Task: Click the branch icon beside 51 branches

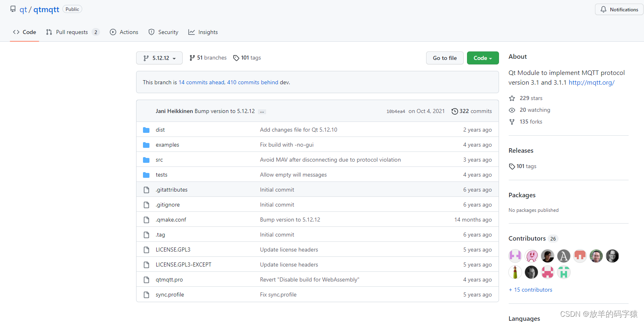Action: pos(192,58)
